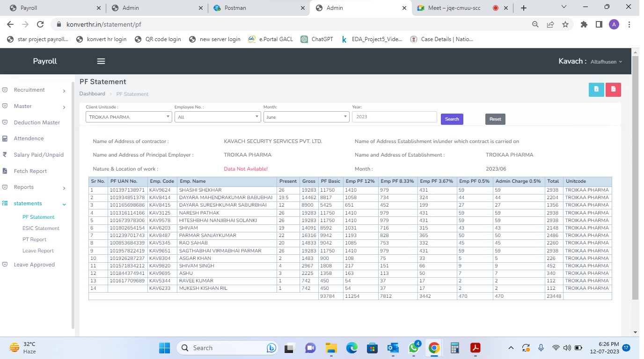Open Attendence in sidebar
The height and width of the screenshot is (359, 644).
click(29, 138)
